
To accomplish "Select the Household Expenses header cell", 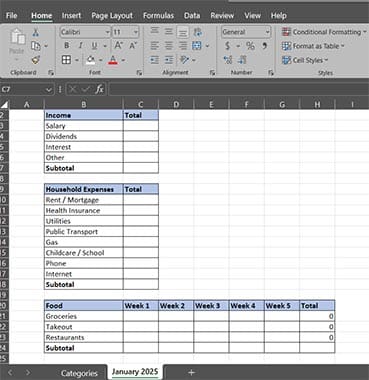I will [84, 189].
